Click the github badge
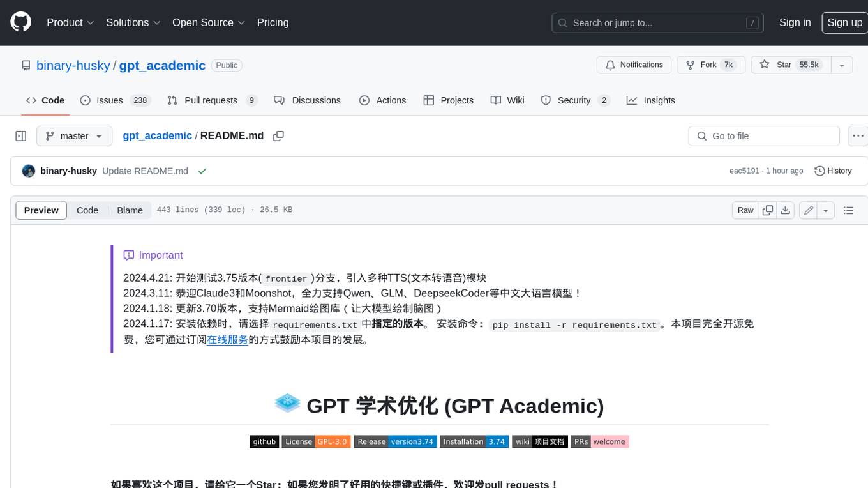868x488 pixels. tap(264, 441)
